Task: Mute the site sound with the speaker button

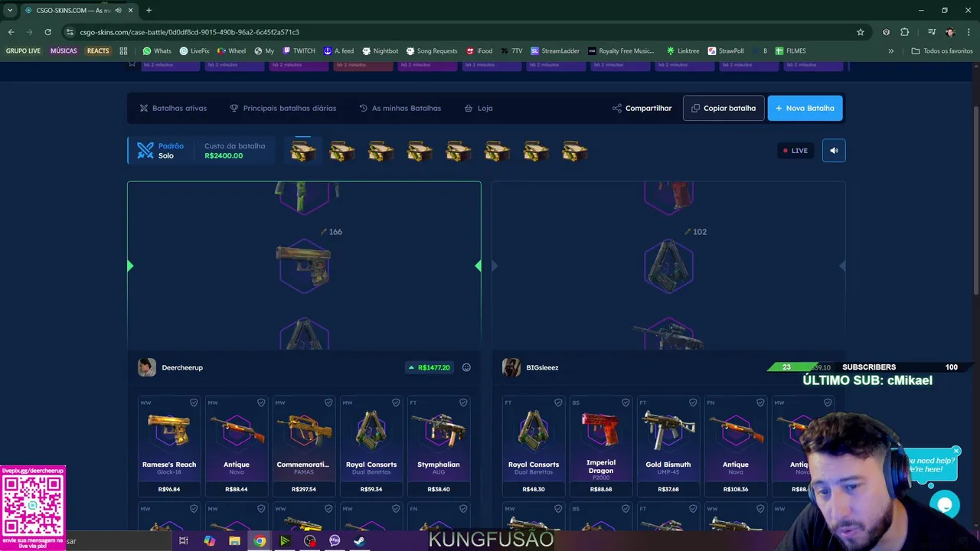Action: point(834,151)
